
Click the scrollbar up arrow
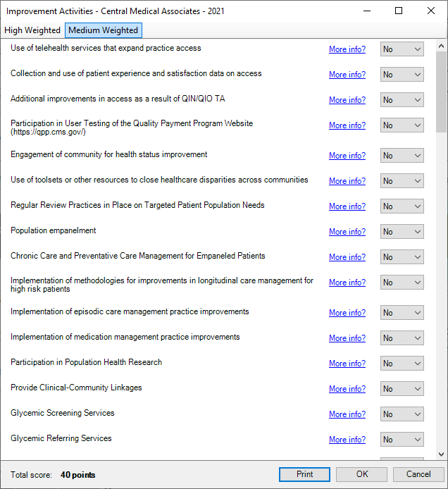442,45
